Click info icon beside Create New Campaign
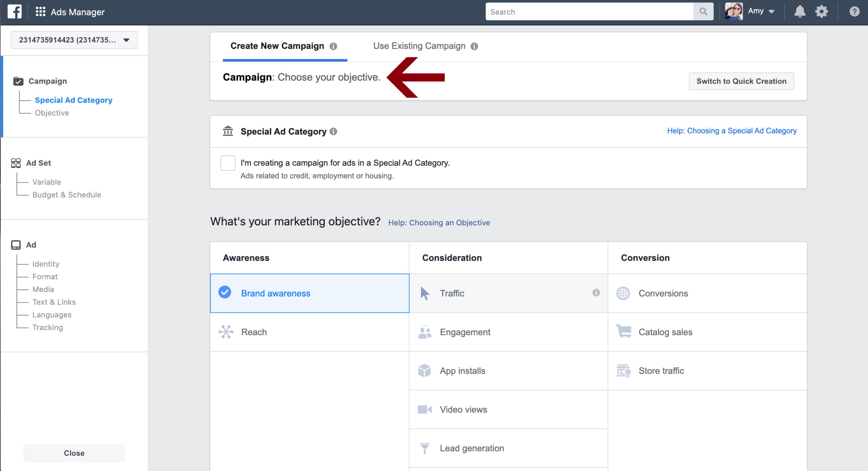The image size is (868, 471). 333,46
